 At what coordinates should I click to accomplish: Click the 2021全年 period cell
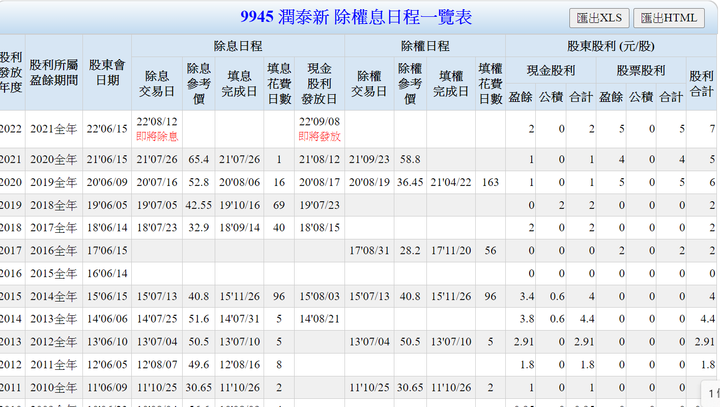[x=54, y=129]
